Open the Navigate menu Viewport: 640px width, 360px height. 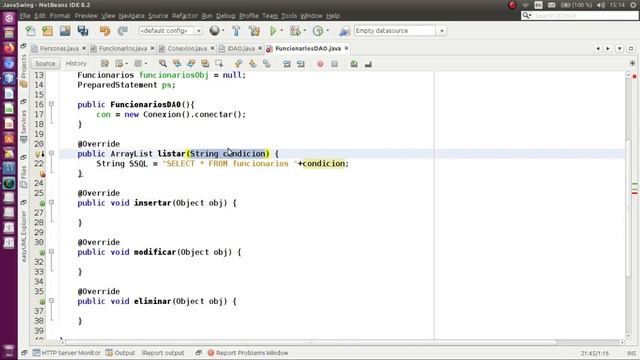coord(131,16)
